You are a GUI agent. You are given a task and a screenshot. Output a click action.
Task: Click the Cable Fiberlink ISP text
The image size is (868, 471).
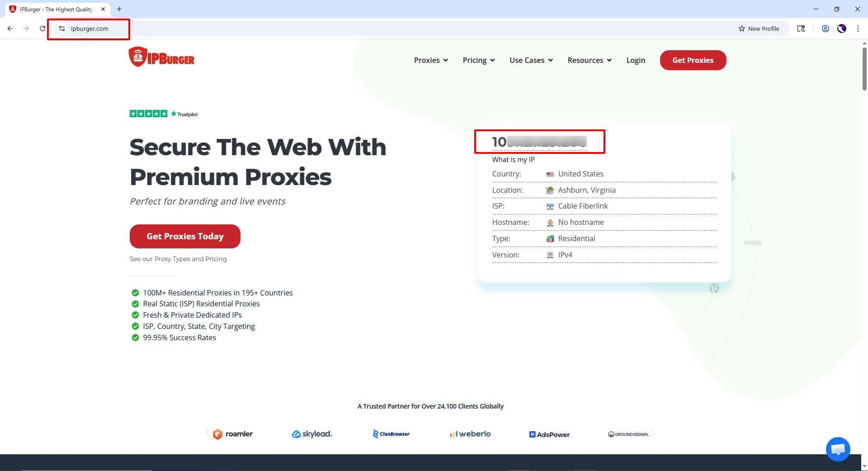coord(583,206)
